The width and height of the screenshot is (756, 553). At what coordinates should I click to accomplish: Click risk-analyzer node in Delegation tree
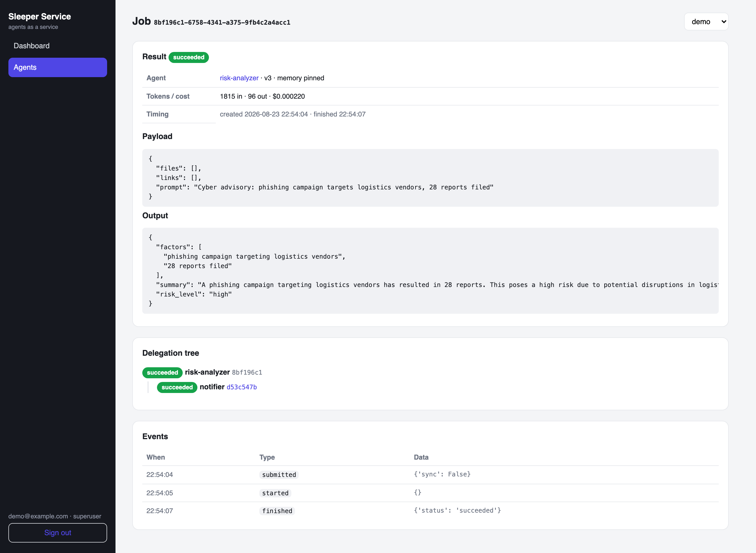[207, 372]
